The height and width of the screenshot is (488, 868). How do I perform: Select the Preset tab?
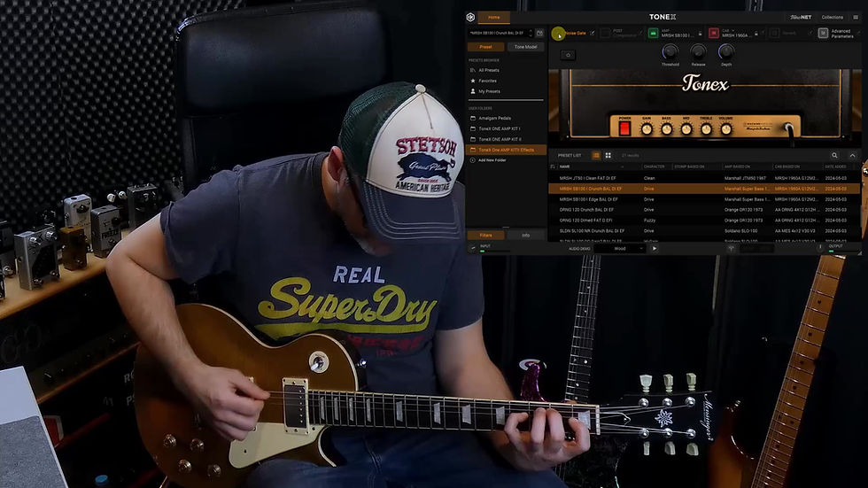coord(485,47)
